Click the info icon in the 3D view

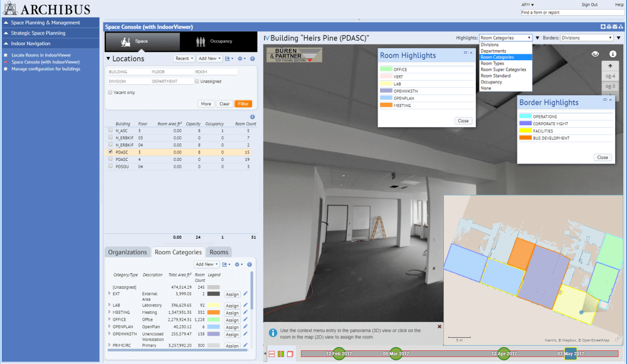[613, 54]
